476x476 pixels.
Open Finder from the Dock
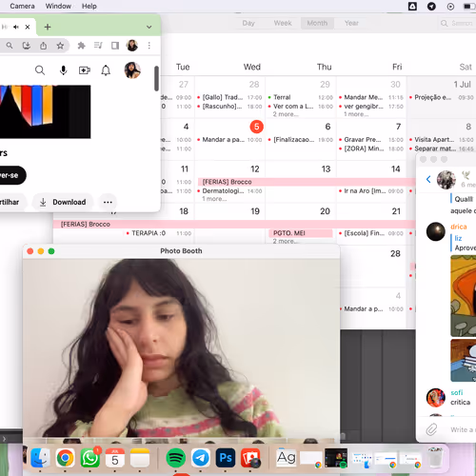click(x=40, y=458)
